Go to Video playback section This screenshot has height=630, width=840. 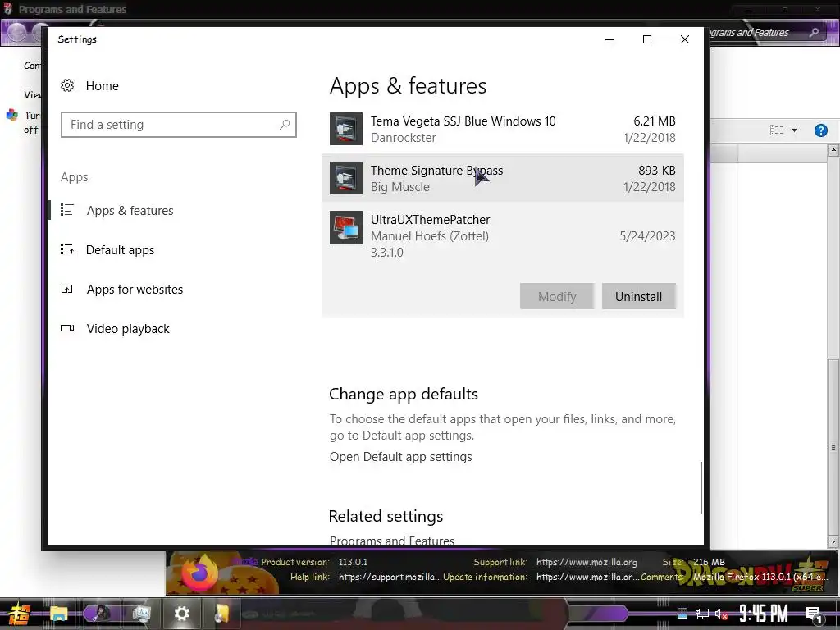tap(128, 329)
